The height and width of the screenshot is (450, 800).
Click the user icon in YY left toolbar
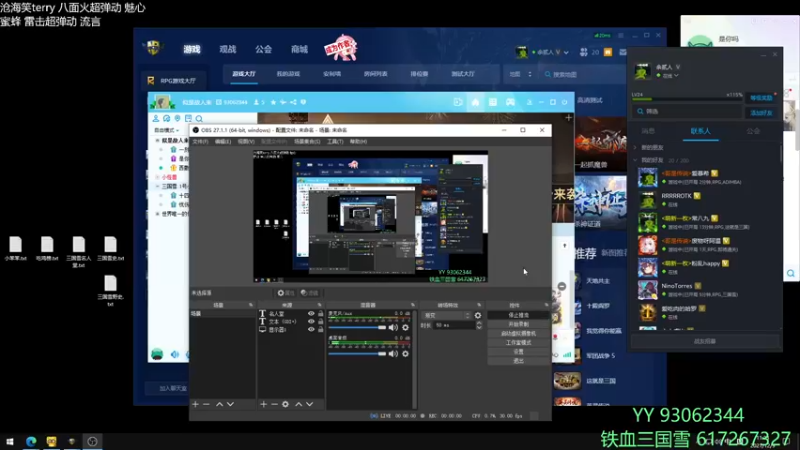[156, 118]
